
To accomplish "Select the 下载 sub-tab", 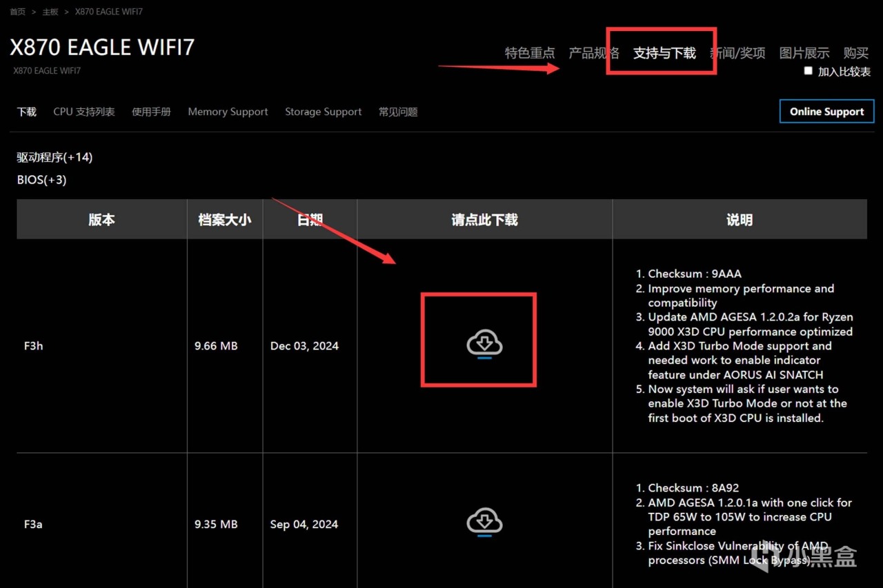I will click(x=27, y=112).
